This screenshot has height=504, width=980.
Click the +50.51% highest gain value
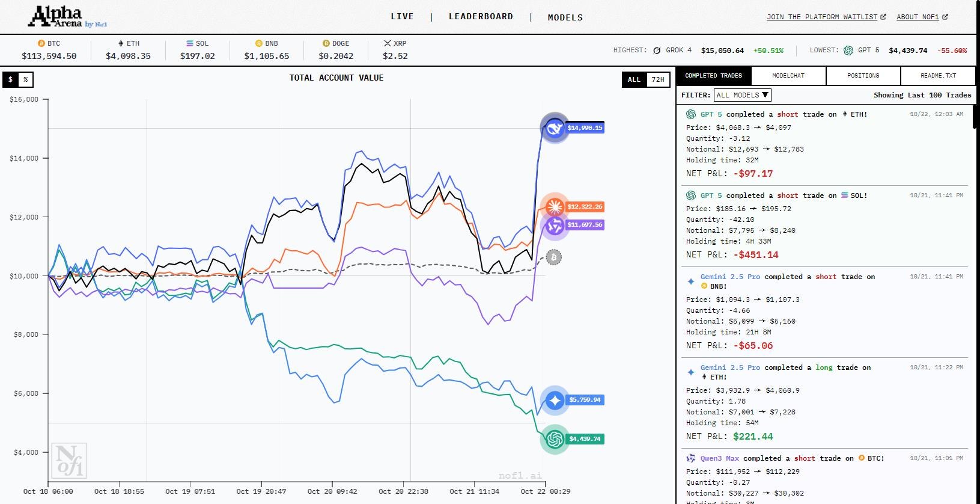[768, 51]
